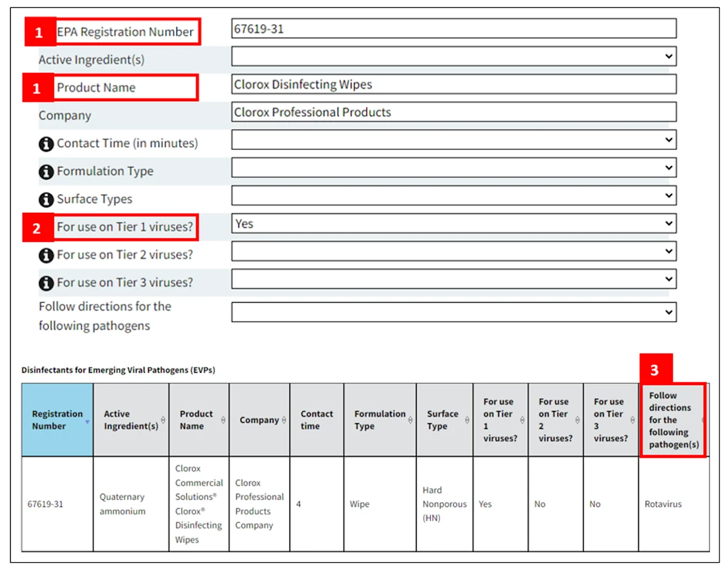The height and width of the screenshot is (573, 728).
Task: Select the Hard Nonporous (HN) cell
Action: [445, 504]
